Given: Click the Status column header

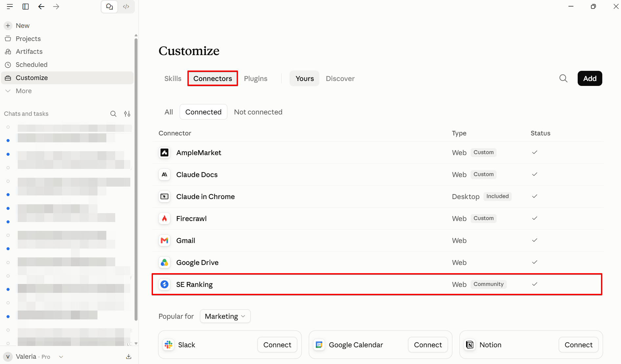Looking at the screenshot, I should 541,133.
